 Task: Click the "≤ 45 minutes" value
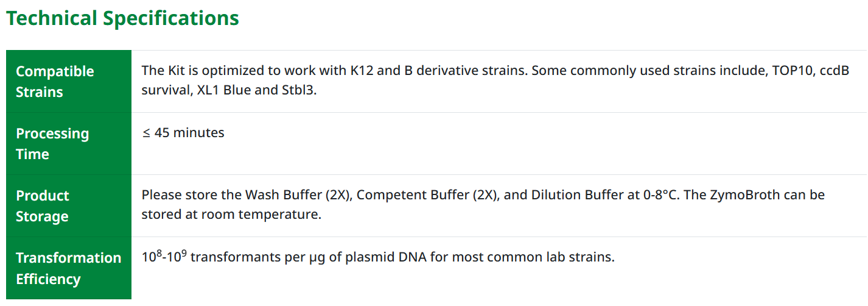pos(183,133)
